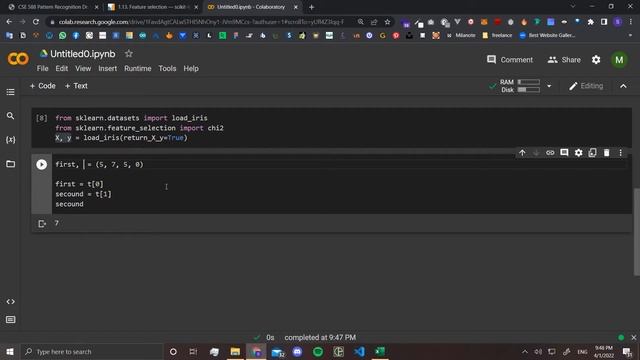The height and width of the screenshot is (360, 640).
Task: Open cell editor settings gear
Action: coord(578,153)
